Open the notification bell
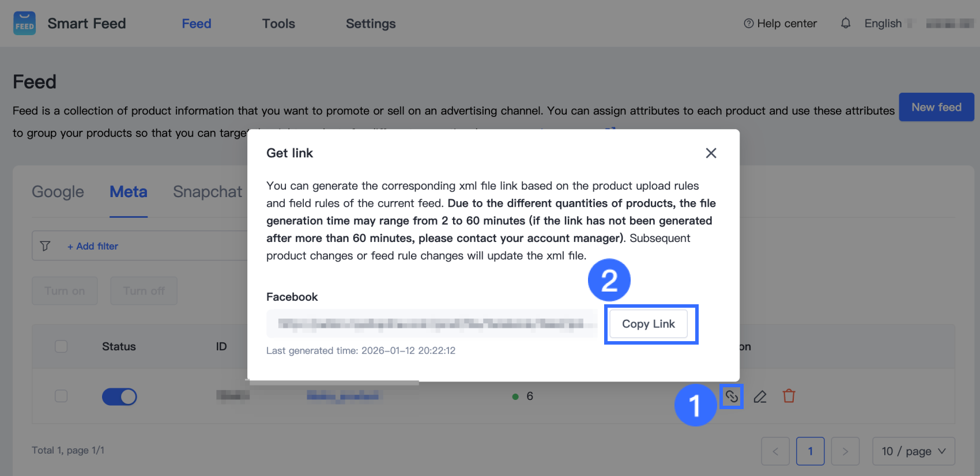980x476 pixels. click(x=846, y=24)
